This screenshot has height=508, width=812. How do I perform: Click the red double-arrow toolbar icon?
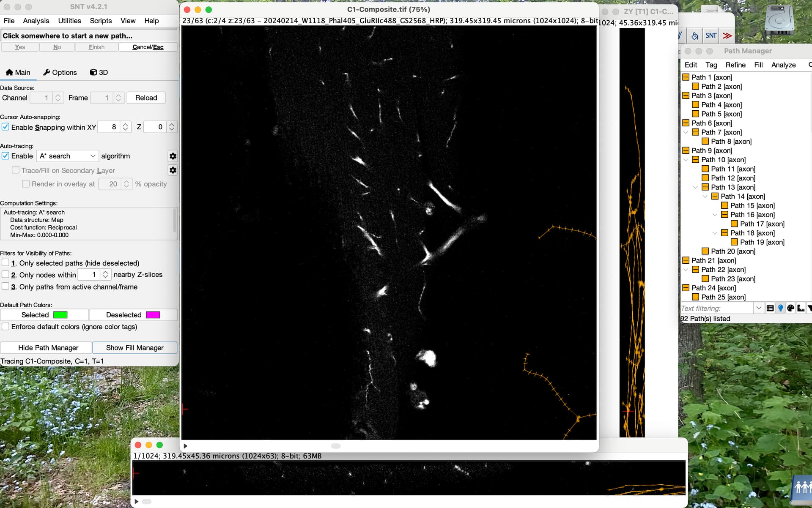pyautogui.click(x=727, y=36)
